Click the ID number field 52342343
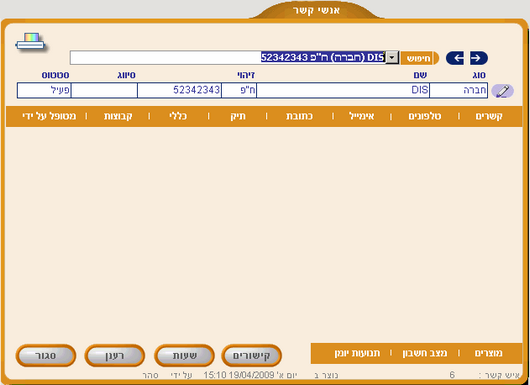This screenshot has height=385, width=530. click(x=179, y=90)
